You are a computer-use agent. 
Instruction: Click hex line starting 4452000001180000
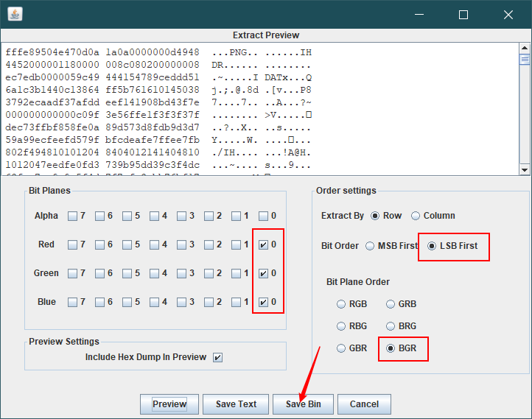click(x=158, y=65)
